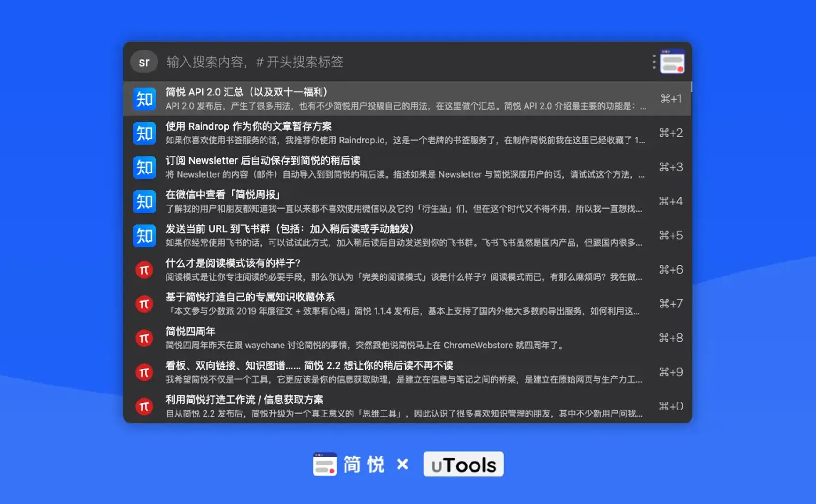Screen dimensions: 816x504
Task: Click the ⌘+8 shortcut label
Action: pyautogui.click(x=671, y=338)
